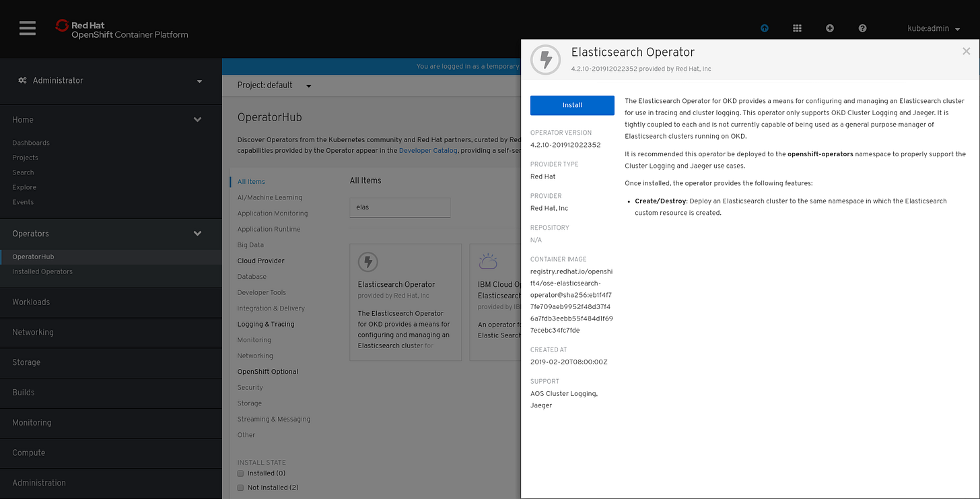Open the Developer Catalog link
This screenshot has width=980, height=499.
click(428, 150)
